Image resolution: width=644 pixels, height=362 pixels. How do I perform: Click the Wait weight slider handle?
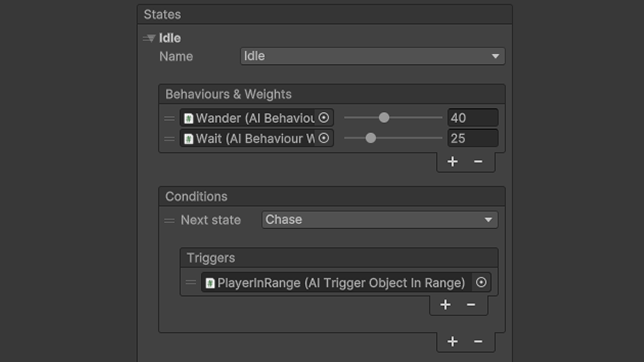(x=371, y=138)
